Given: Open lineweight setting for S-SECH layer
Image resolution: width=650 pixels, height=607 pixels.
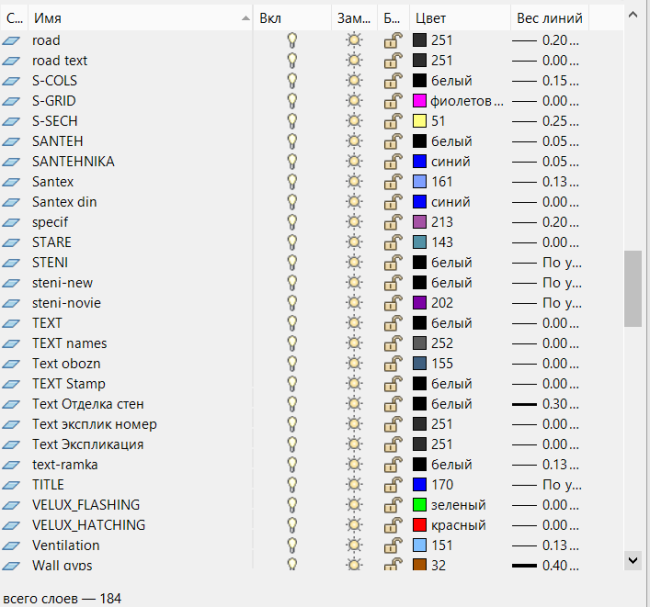Looking at the screenshot, I should coord(546,121).
